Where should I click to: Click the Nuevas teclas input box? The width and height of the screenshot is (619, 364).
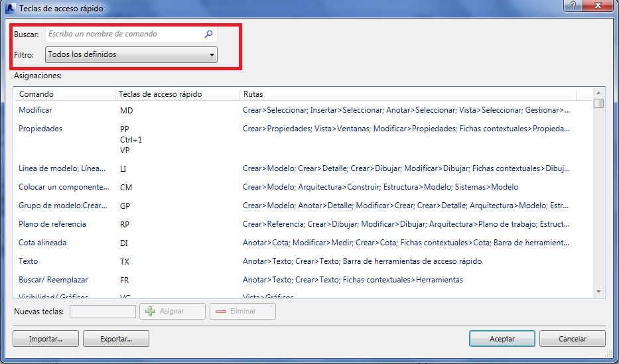[x=103, y=311]
